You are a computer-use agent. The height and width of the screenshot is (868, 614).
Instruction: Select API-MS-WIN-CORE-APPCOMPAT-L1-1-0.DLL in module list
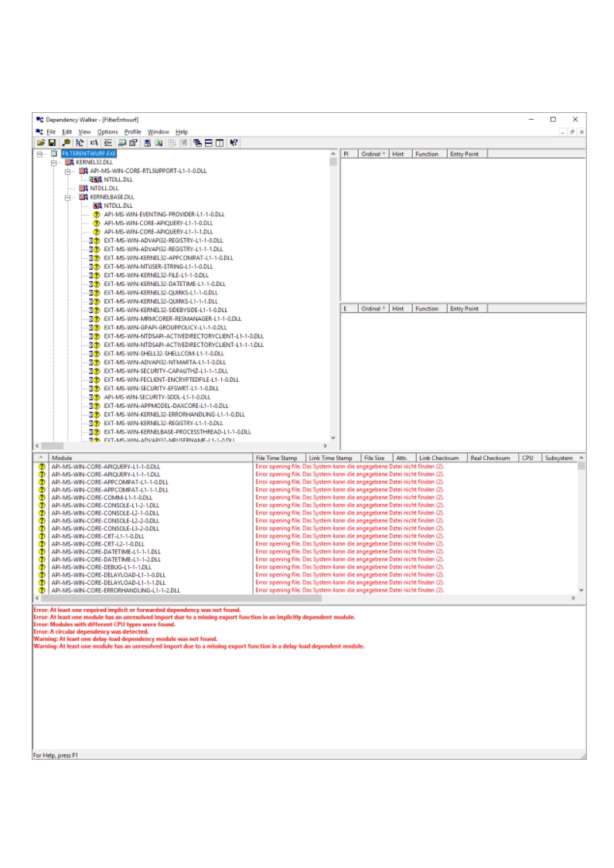(x=110, y=482)
